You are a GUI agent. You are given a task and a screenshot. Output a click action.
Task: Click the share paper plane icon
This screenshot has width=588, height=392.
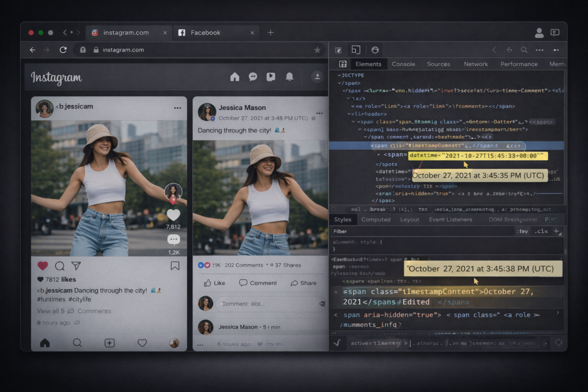76,266
